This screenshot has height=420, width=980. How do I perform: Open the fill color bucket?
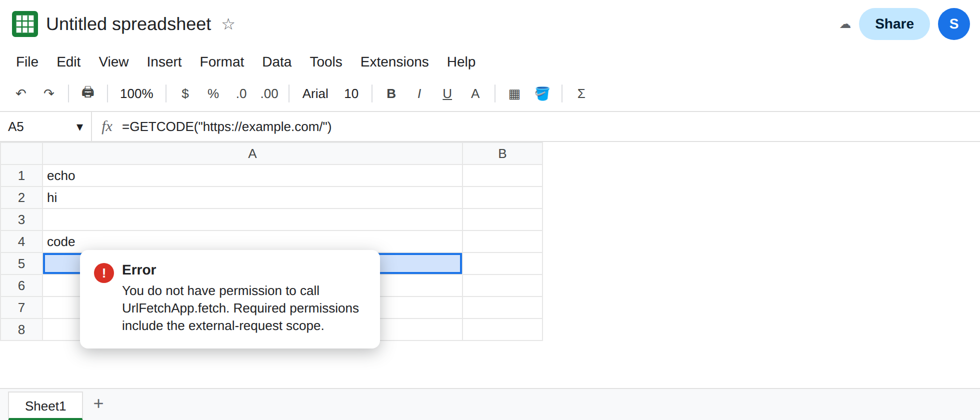click(x=542, y=93)
